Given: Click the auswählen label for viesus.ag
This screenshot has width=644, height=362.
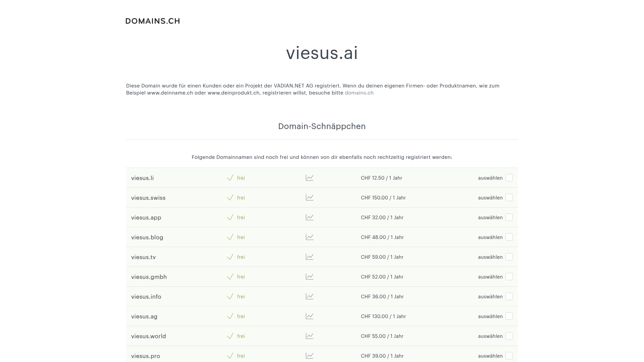Looking at the screenshot, I should 490,316.
